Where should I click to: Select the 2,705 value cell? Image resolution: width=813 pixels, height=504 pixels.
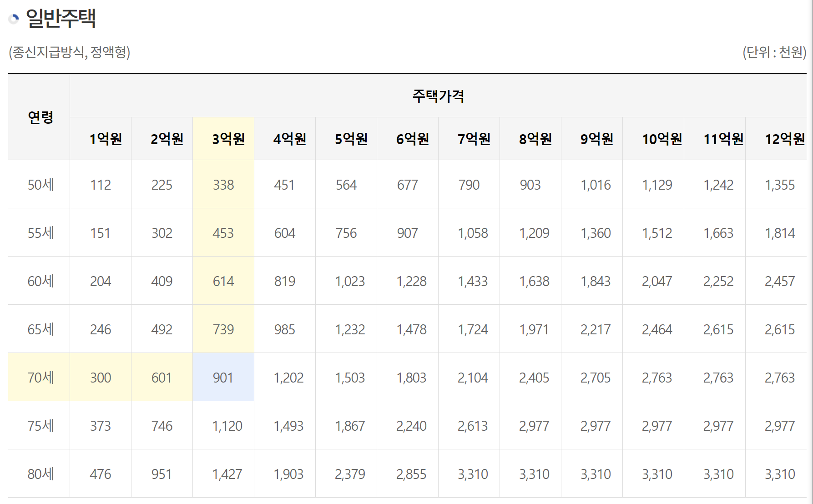pos(592,377)
